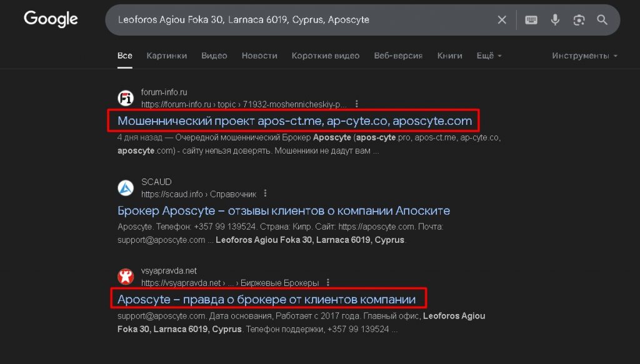The height and width of the screenshot is (364, 640).
Task: Click the vsyapravda.net Биржевые Брокеры breadcrumb
Action: click(230, 283)
